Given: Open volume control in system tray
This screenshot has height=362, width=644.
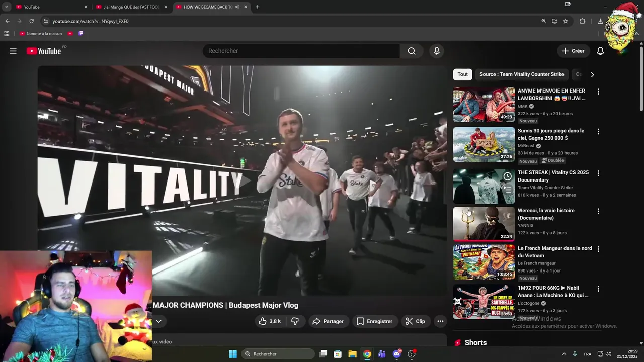Looking at the screenshot, I should pyautogui.click(x=608, y=354).
